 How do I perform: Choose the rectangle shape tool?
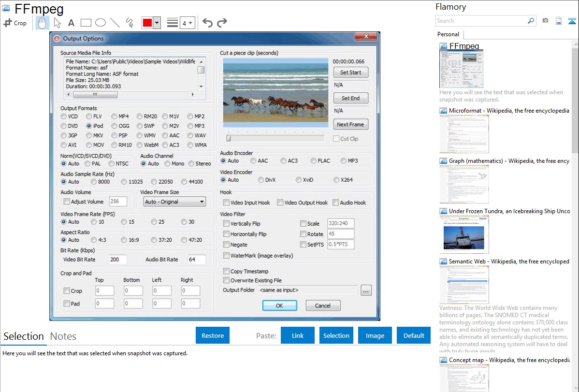click(x=86, y=23)
